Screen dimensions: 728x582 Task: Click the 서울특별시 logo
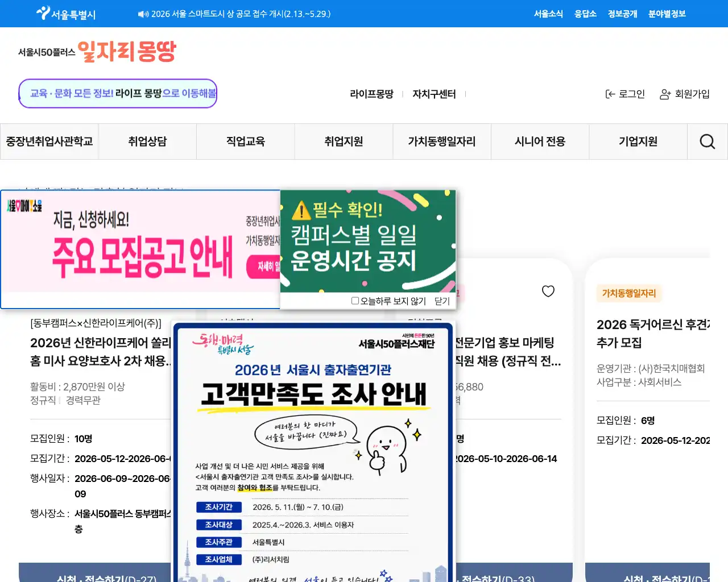[x=65, y=14]
